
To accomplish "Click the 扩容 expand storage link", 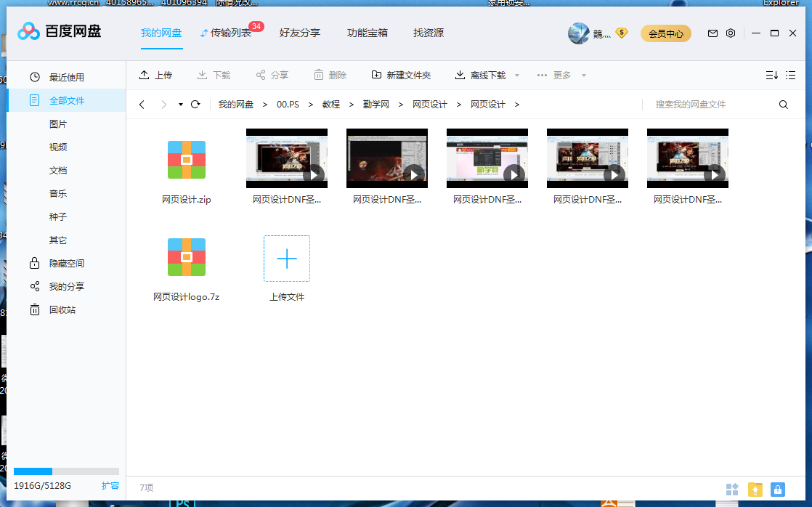I will pyautogui.click(x=110, y=486).
